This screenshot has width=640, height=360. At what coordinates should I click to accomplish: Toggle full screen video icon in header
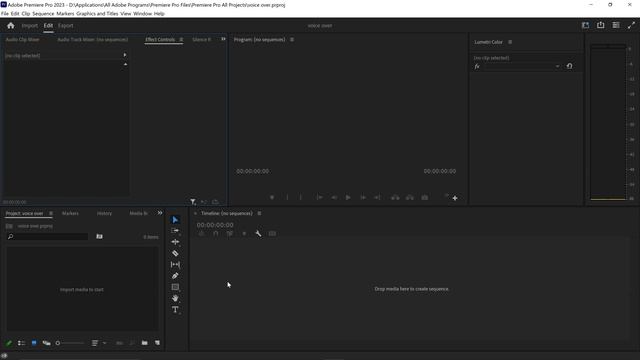tap(631, 25)
